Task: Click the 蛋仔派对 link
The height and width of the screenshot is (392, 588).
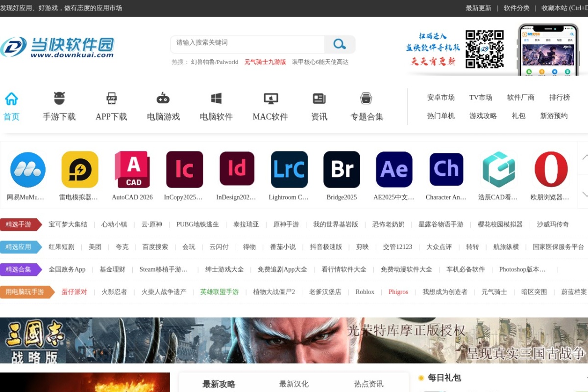Action: 74,292
